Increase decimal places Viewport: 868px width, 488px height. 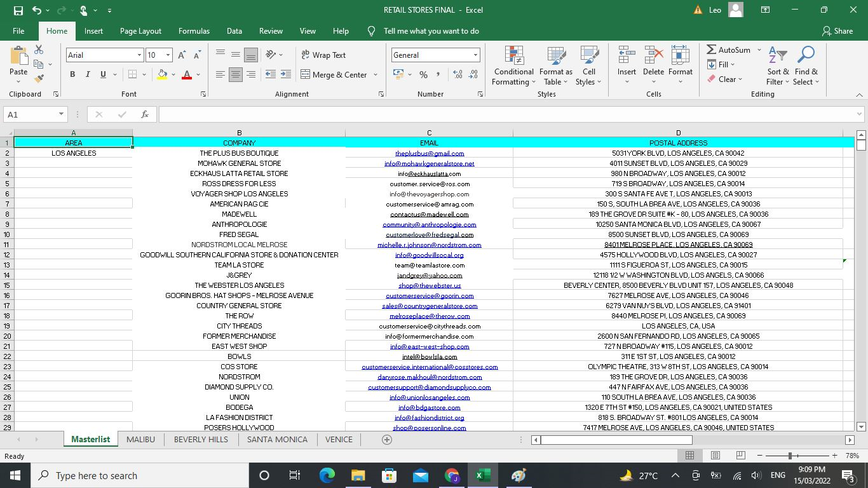coord(458,74)
